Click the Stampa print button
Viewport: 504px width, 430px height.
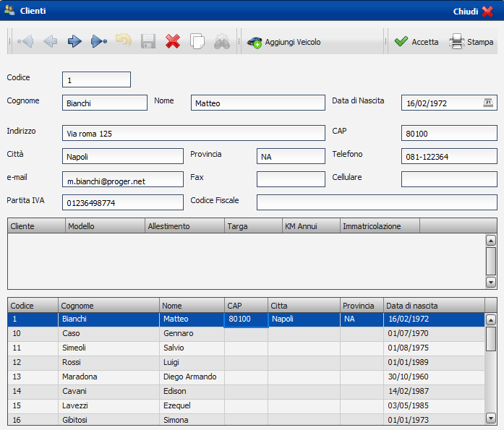[471, 42]
